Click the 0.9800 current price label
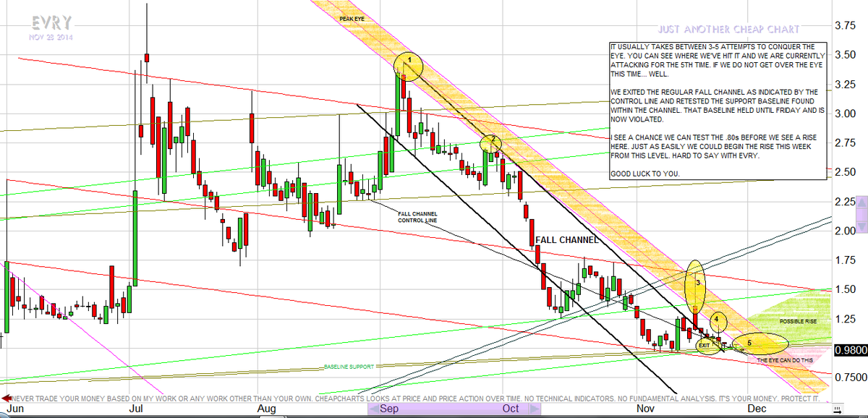Image resolution: width=868 pixels, height=418 pixels. (x=851, y=351)
